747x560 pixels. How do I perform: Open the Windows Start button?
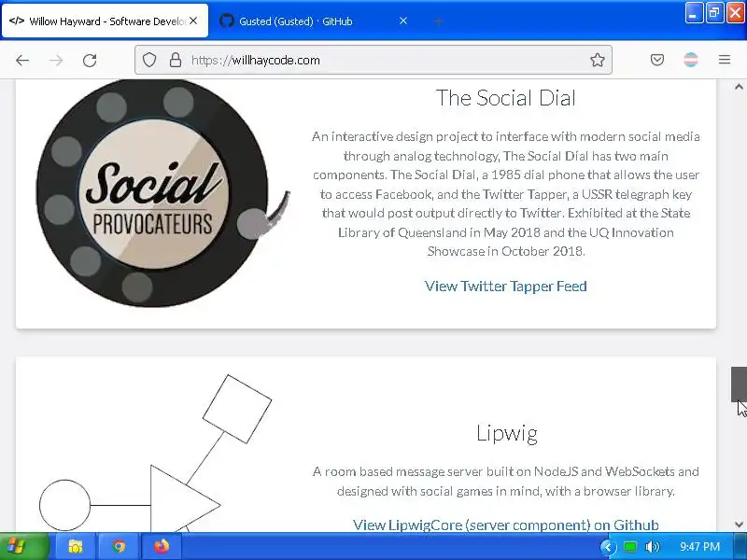(24, 546)
